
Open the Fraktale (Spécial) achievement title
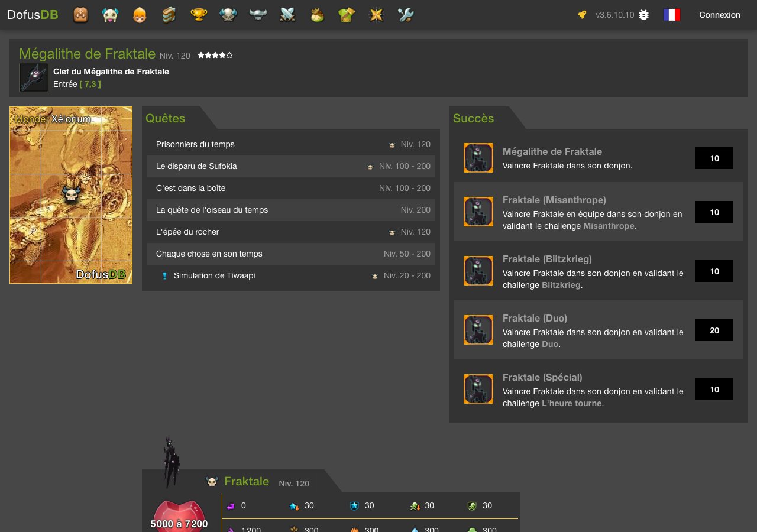(542, 377)
